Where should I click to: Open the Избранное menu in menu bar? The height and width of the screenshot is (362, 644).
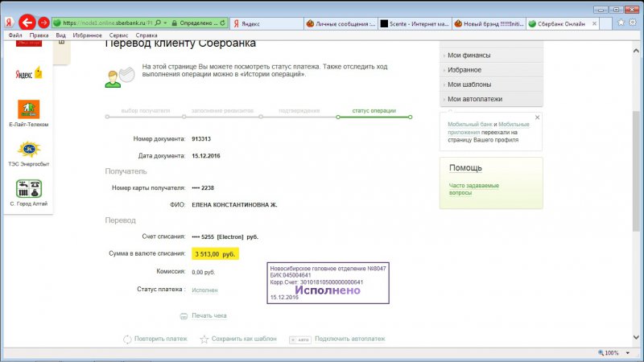tap(87, 35)
